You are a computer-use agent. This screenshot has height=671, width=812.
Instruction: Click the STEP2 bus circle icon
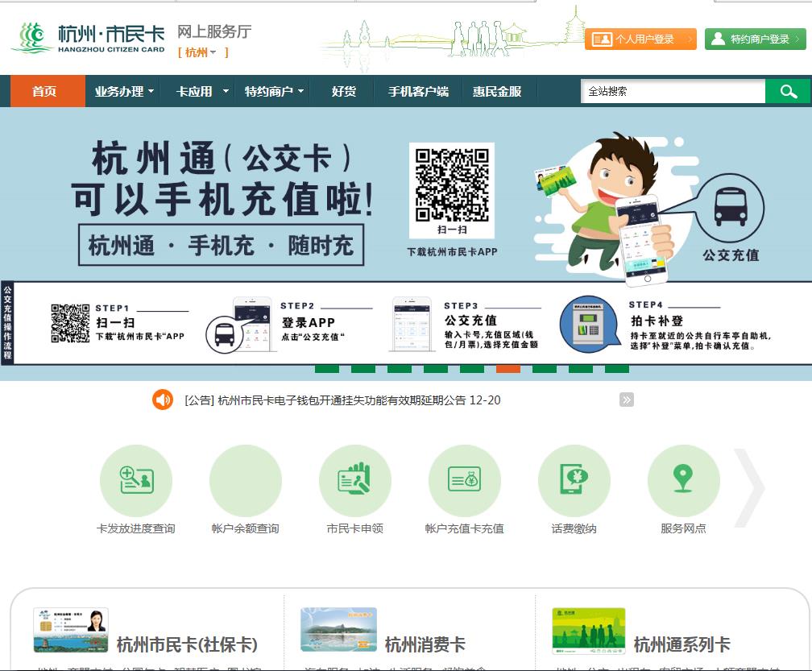tap(224, 334)
